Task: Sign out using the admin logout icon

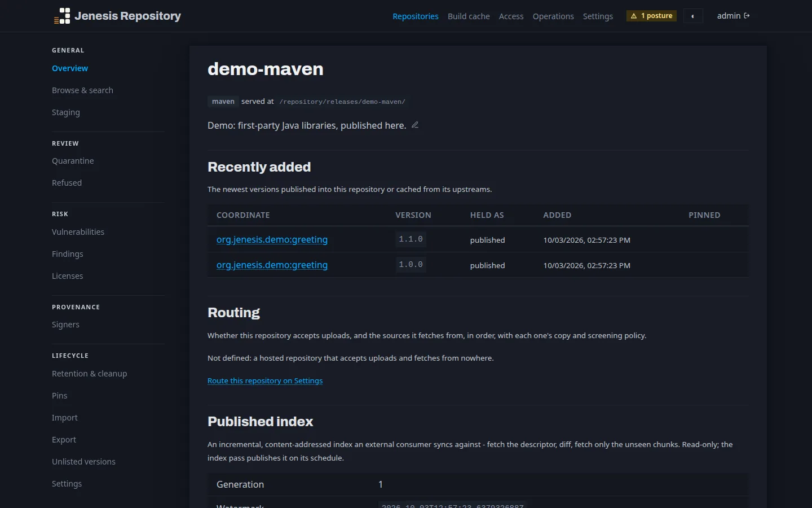Action: pos(747,16)
